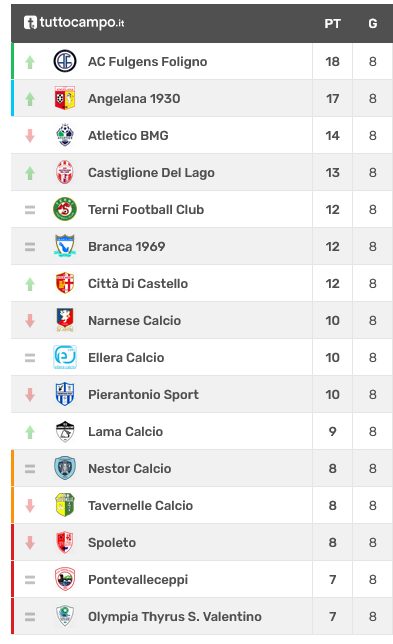Click Pontevalleceppi points value 7
The image size is (393, 644).
coord(332,579)
